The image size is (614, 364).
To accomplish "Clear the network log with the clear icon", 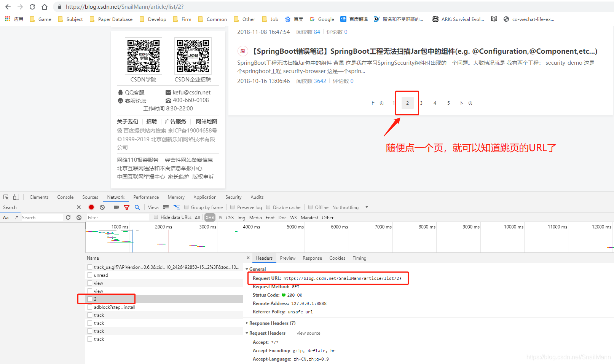I will point(102,207).
